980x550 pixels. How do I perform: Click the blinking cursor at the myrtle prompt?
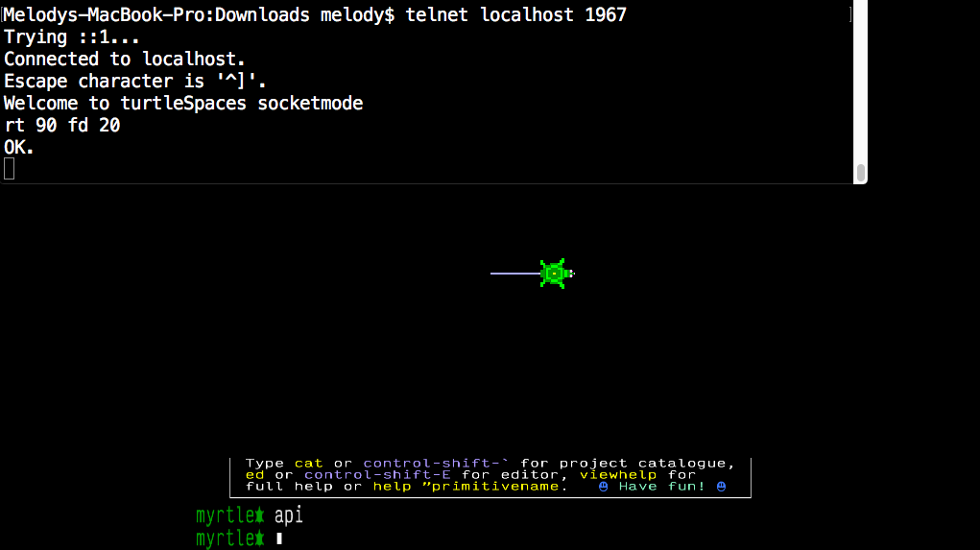pos(278,539)
